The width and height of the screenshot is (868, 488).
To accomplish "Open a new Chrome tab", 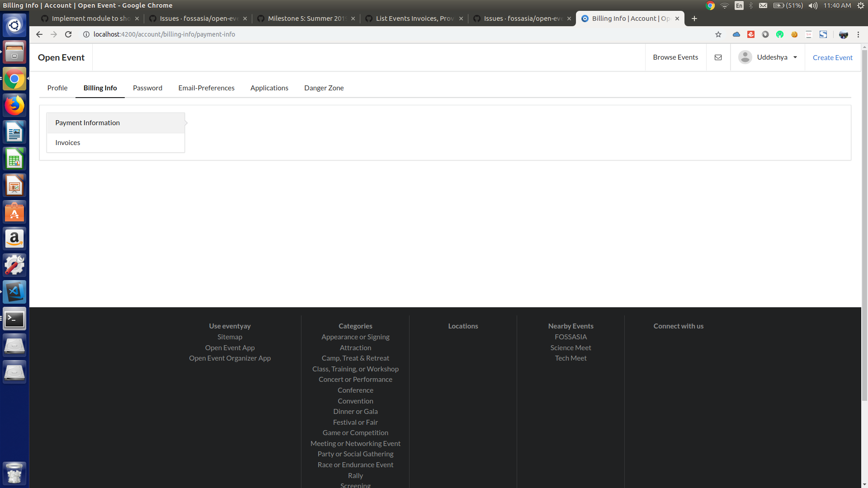I will click(694, 19).
